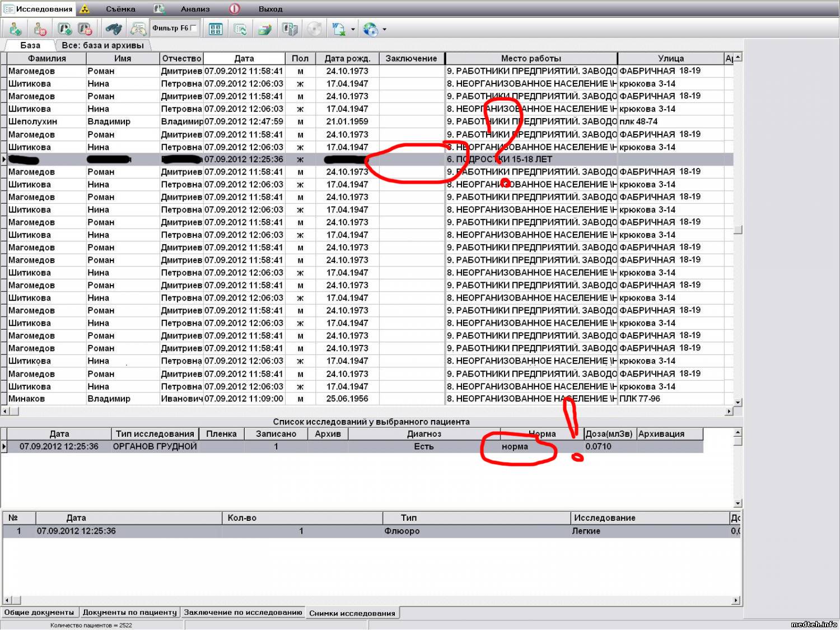This screenshot has height=630, width=840.
Task: Click the DICOM disc globe icon
Action: [x=370, y=29]
